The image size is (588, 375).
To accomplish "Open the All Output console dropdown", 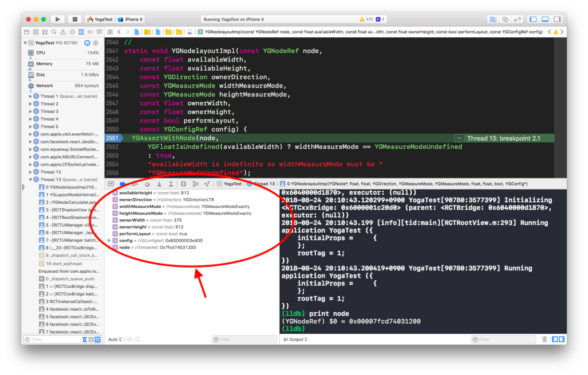I will click(x=296, y=339).
